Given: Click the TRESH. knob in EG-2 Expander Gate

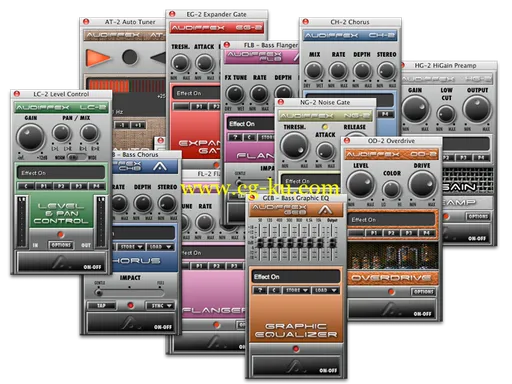Looking at the screenshot, I should 180,63.
